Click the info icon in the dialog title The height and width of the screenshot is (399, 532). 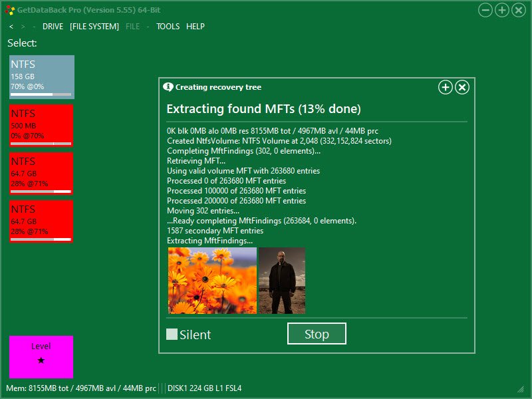168,87
